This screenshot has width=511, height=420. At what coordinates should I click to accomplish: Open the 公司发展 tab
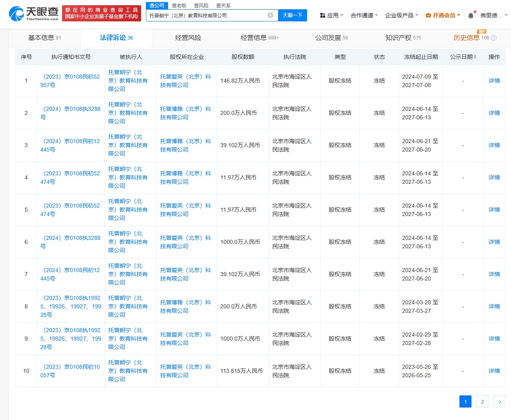[x=331, y=38]
